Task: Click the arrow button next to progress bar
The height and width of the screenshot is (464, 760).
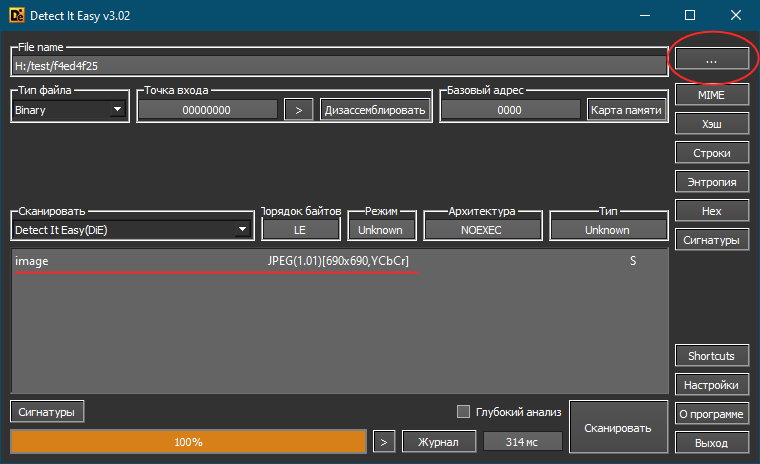Action: coord(384,442)
